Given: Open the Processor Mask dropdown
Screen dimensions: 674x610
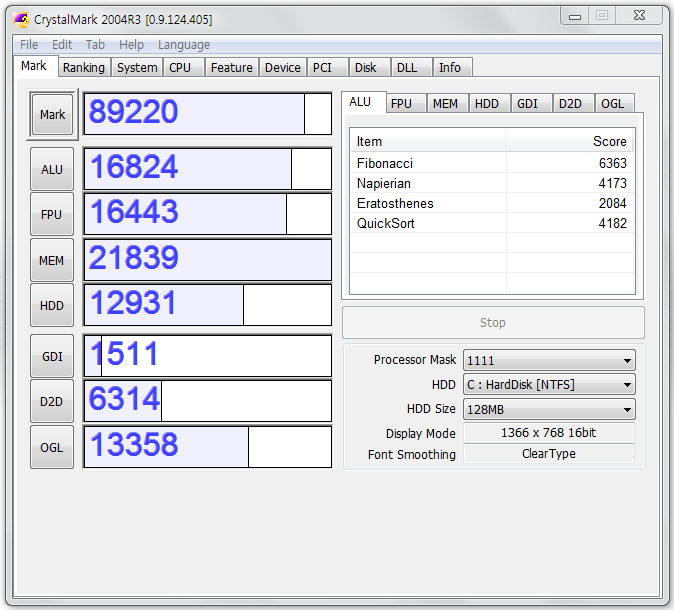Looking at the screenshot, I should pos(549,360).
